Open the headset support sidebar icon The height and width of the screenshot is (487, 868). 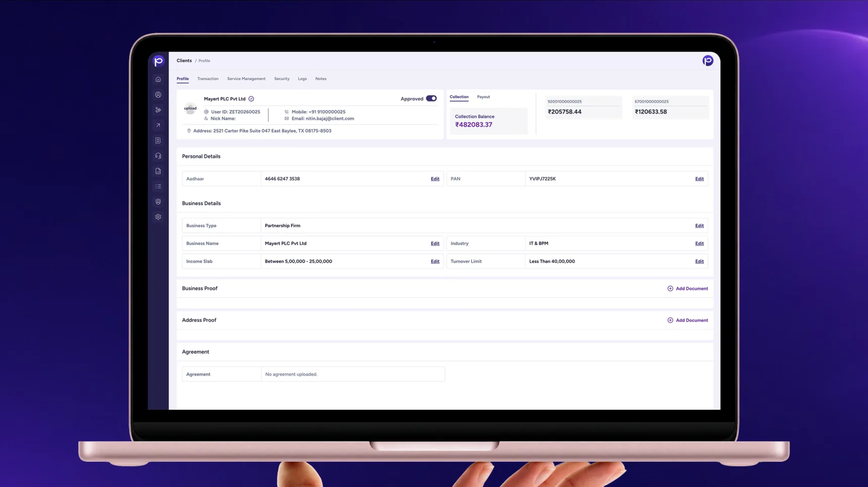(x=158, y=156)
